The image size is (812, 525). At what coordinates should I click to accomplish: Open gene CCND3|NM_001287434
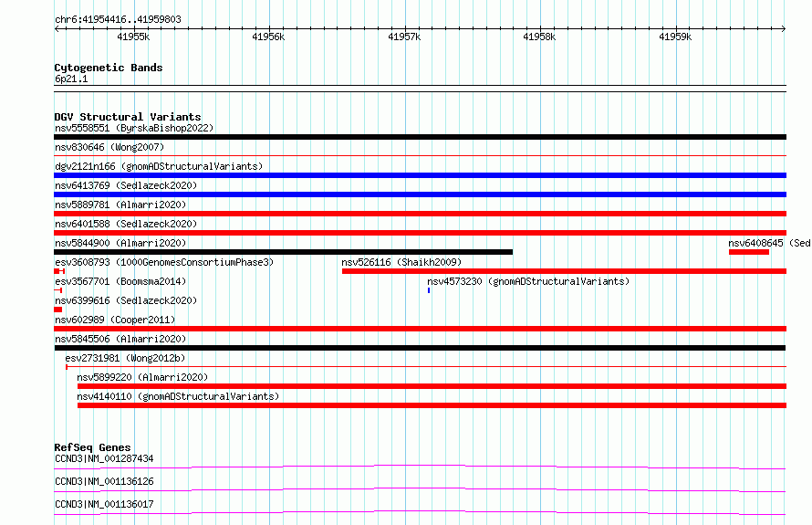coord(104,458)
